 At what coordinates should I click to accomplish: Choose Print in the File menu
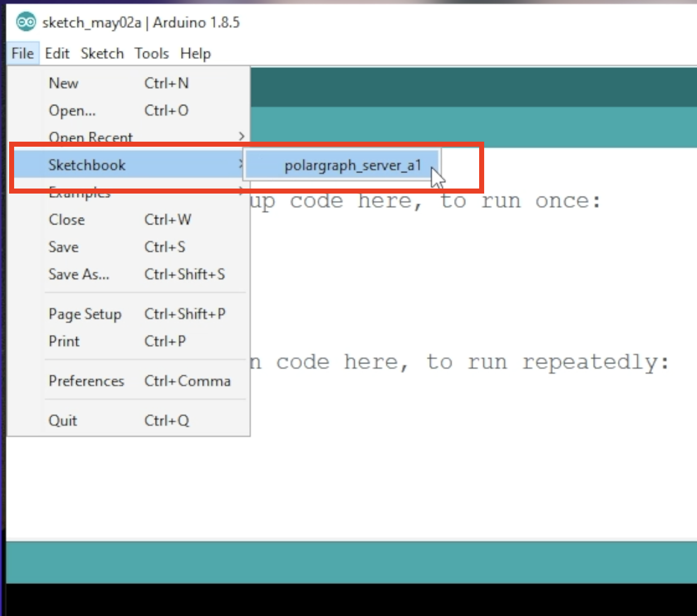click(129, 341)
